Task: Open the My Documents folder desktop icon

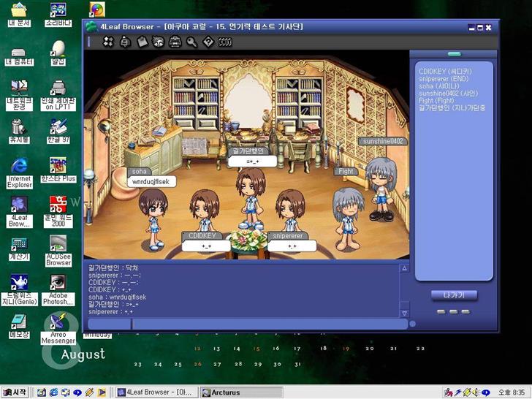Action: pos(19,15)
